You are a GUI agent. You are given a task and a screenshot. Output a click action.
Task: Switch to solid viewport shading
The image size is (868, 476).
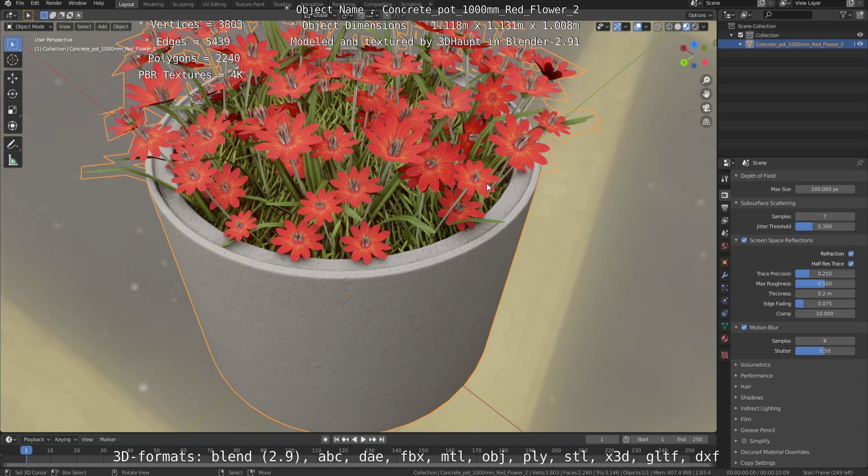(x=678, y=27)
